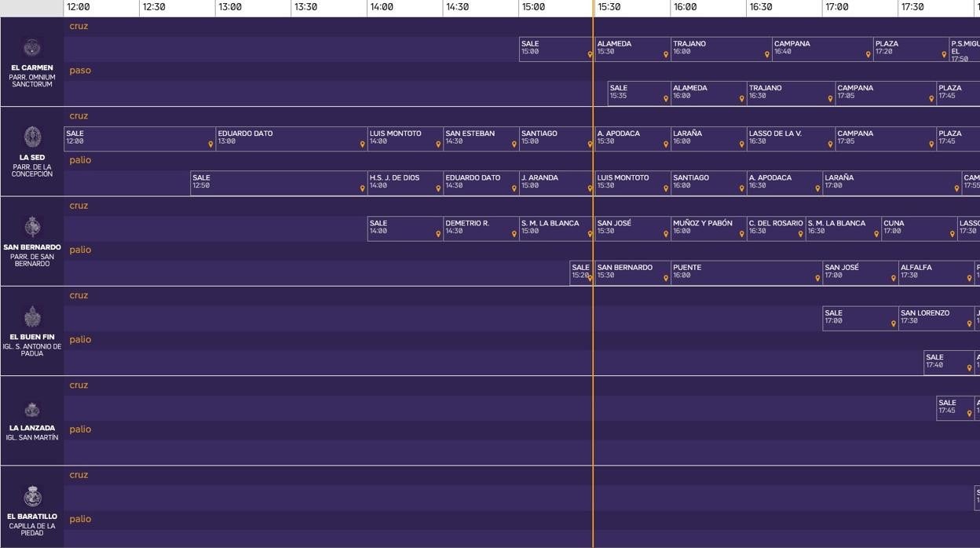Screen dimensions: 980x548
Task: Open Eduardo Dato 13:00 block in La Sed cruz
Action: point(291,138)
